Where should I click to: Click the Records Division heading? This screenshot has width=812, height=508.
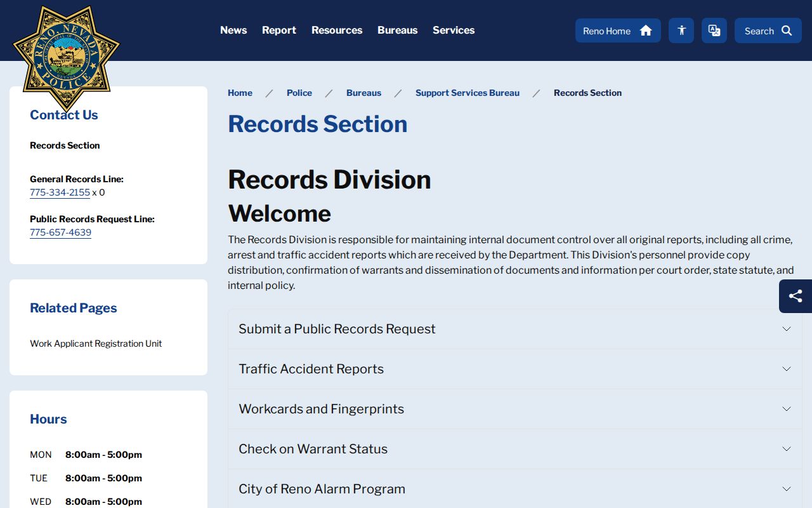point(329,180)
